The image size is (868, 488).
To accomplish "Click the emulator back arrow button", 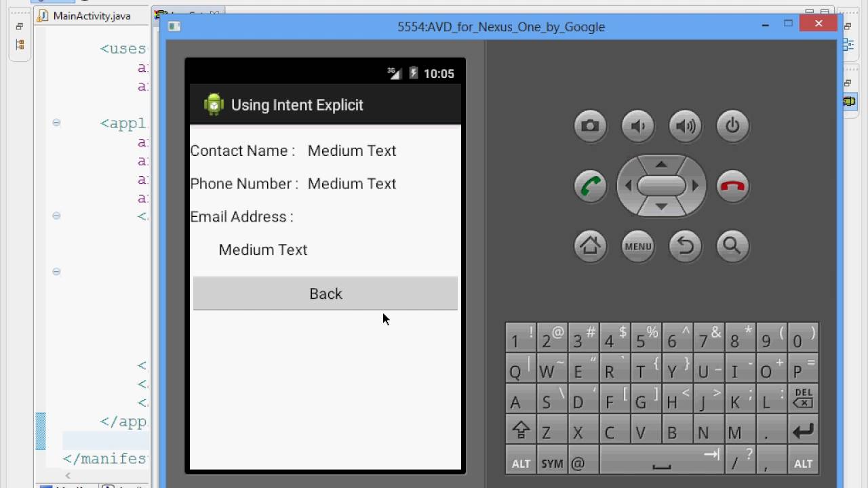I will pyautogui.click(x=685, y=245).
